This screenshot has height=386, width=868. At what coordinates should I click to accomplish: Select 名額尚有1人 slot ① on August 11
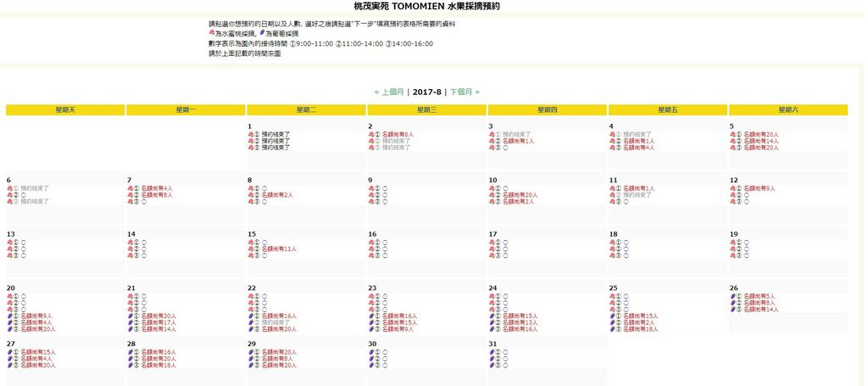tap(639, 188)
